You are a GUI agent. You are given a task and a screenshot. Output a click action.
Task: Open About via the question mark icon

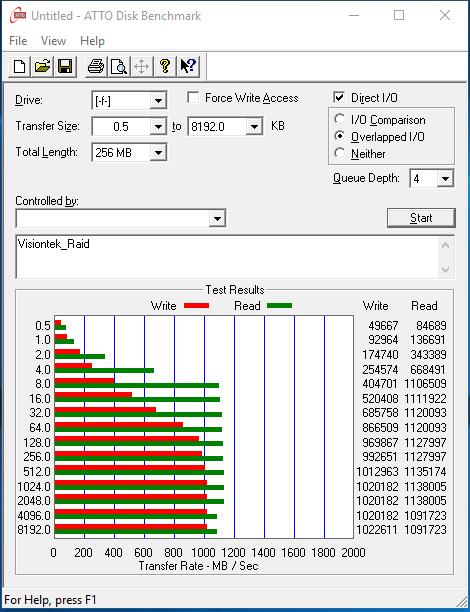tap(165, 66)
